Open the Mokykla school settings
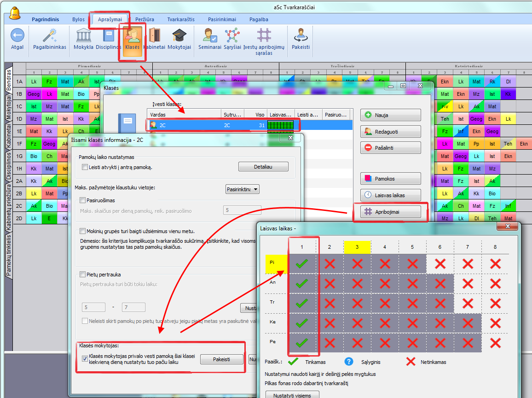Screen dimensions: 532x398 83,36
